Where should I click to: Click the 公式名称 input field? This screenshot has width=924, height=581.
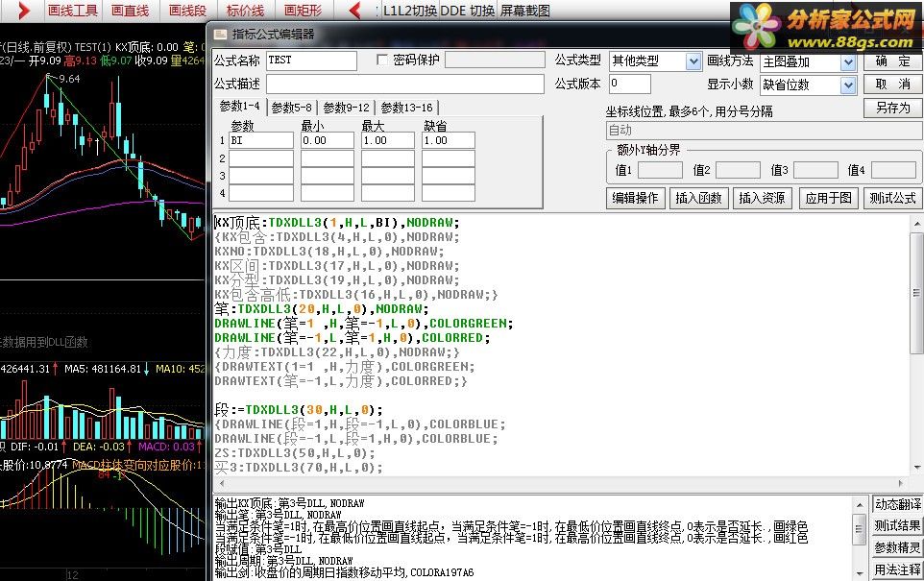312,61
